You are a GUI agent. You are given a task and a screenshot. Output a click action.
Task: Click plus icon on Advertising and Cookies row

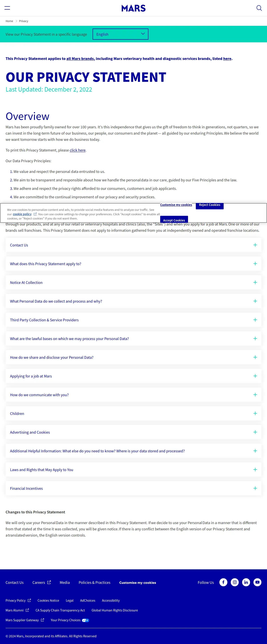(255, 432)
